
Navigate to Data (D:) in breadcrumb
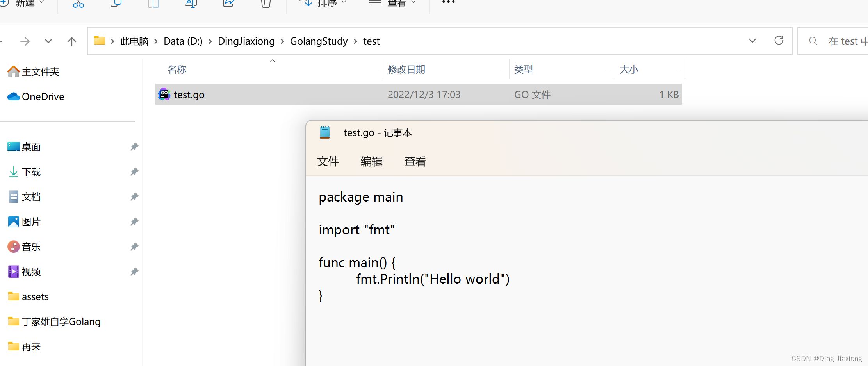pos(183,41)
